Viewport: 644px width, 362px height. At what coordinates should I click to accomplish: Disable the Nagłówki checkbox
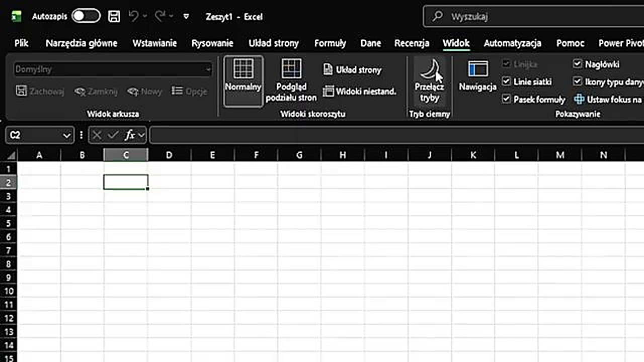[577, 64]
